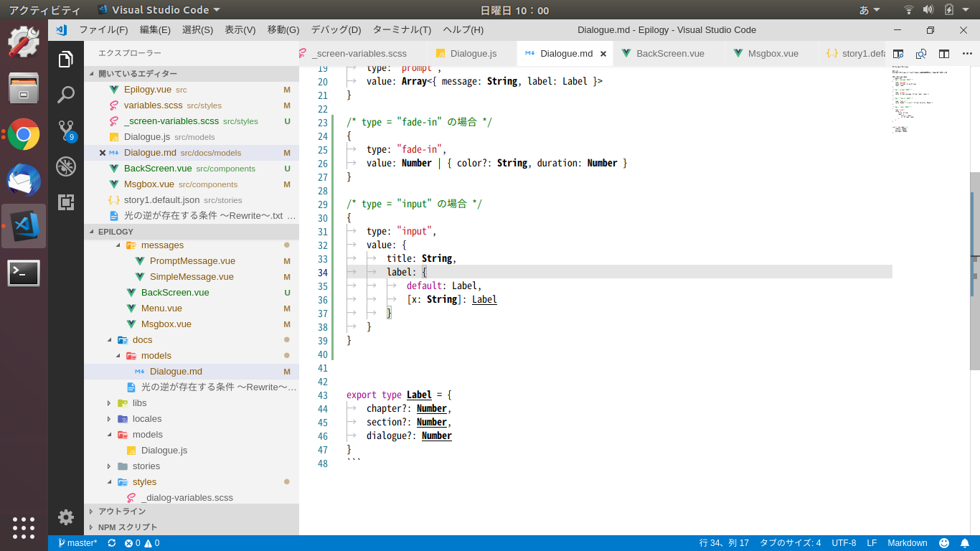Viewport: 980px width, 551px height.
Task: Switch to the BackScreen.vue tab
Action: (669, 53)
